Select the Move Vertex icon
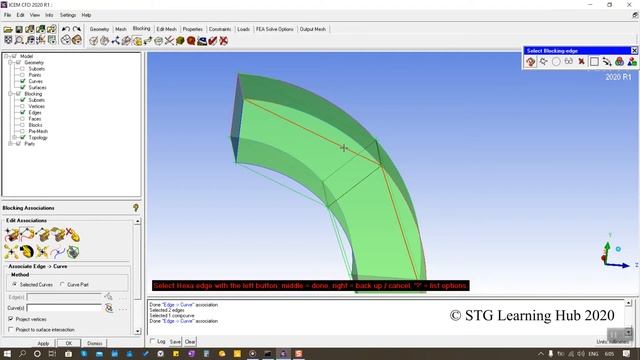The image size is (640, 360). pos(148,41)
